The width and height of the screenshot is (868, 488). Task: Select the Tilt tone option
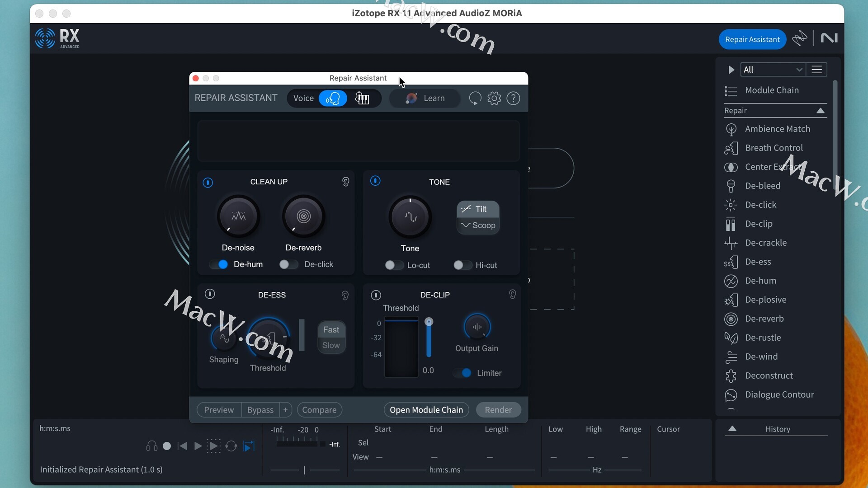click(478, 209)
